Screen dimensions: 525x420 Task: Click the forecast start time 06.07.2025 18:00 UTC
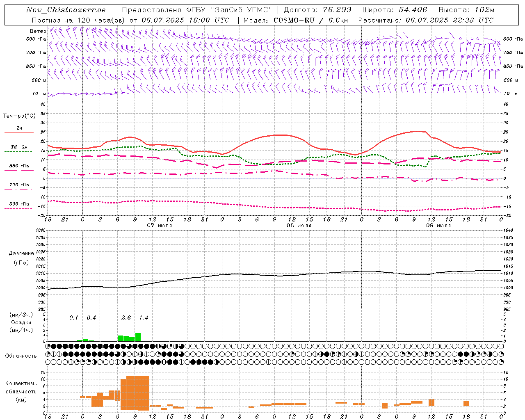click(x=185, y=20)
